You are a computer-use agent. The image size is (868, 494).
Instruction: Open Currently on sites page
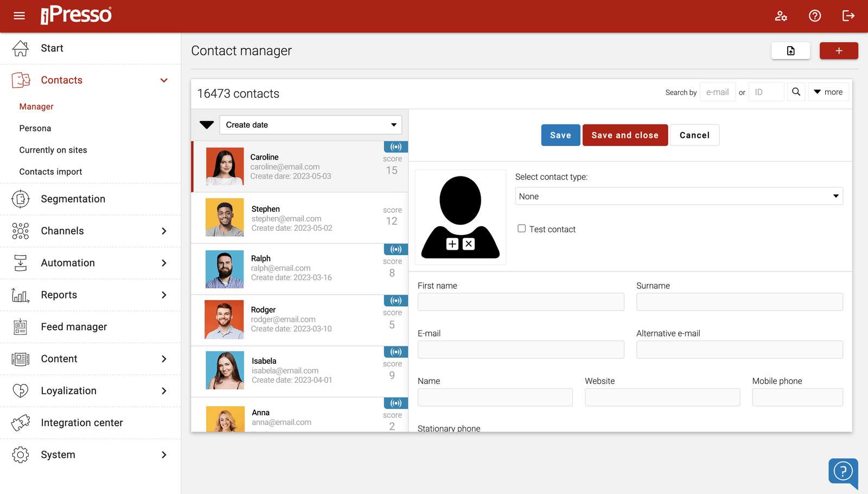pos(53,150)
